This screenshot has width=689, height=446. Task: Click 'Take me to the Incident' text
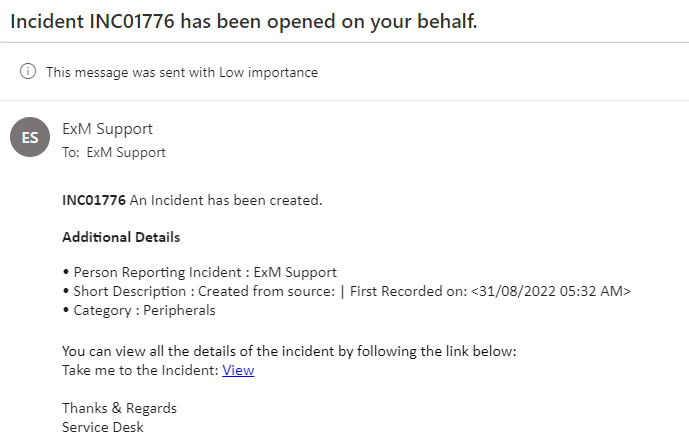(x=140, y=370)
